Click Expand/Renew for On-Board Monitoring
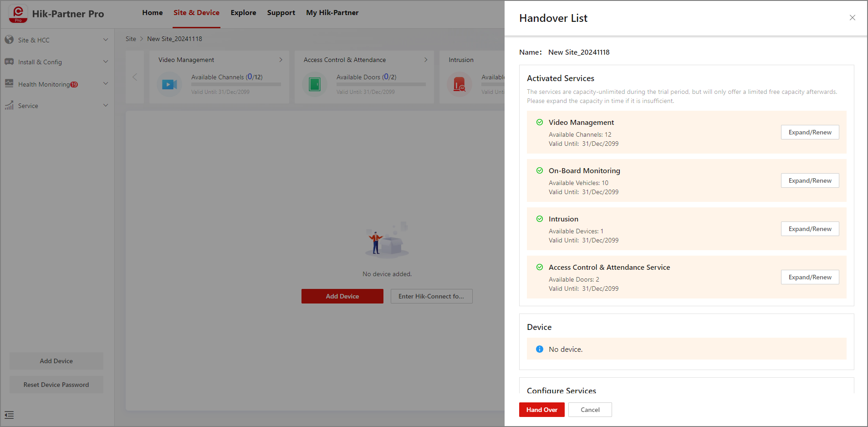 [x=810, y=180]
